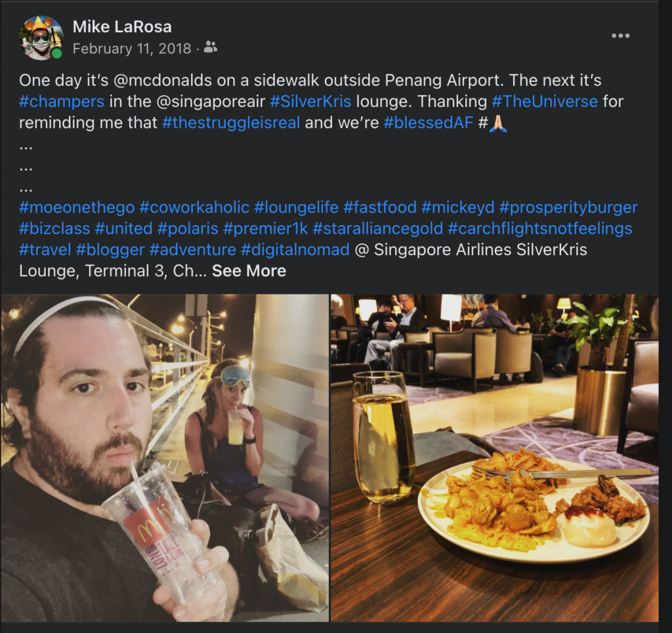Click the #polaris hashtag
Image resolution: width=672 pixels, height=633 pixels.
188,229
